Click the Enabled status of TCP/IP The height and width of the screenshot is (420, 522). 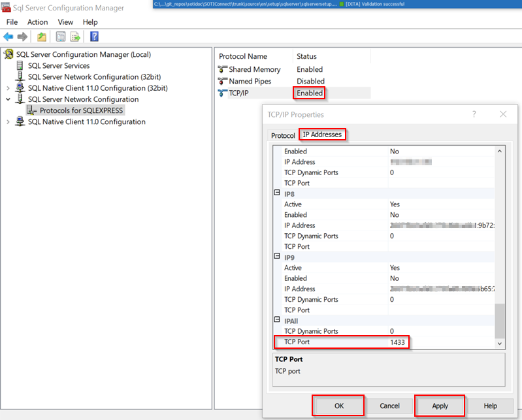(x=310, y=93)
